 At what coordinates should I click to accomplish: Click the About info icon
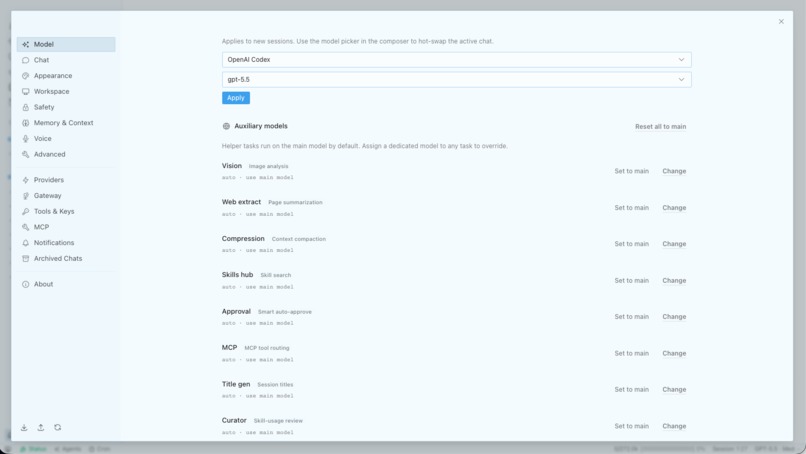(x=25, y=284)
